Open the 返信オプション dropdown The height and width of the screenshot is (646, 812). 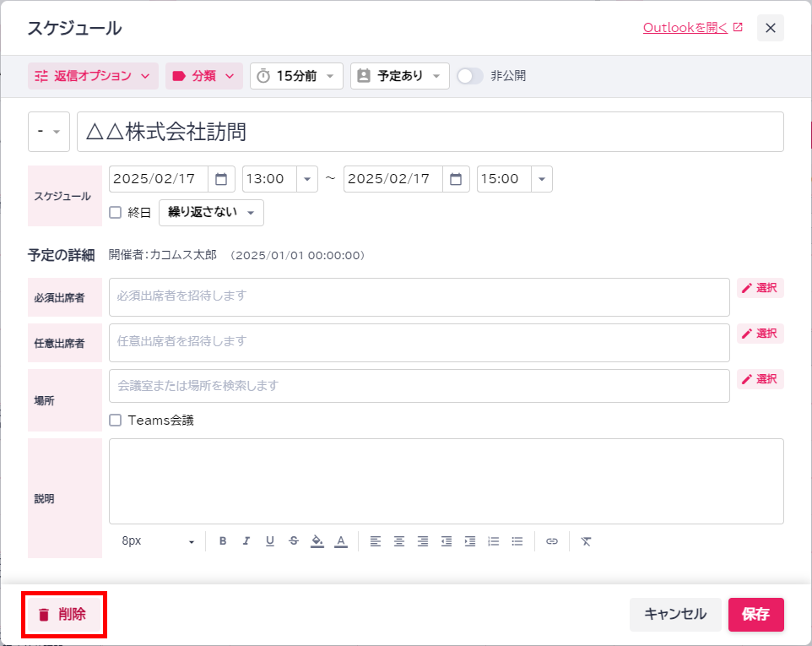[93, 76]
